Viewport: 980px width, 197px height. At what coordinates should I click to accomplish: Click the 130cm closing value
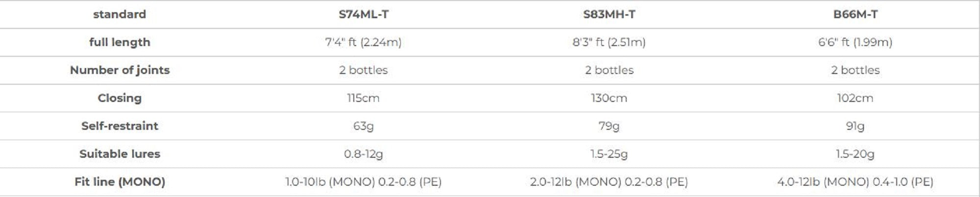tap(609, 98)
